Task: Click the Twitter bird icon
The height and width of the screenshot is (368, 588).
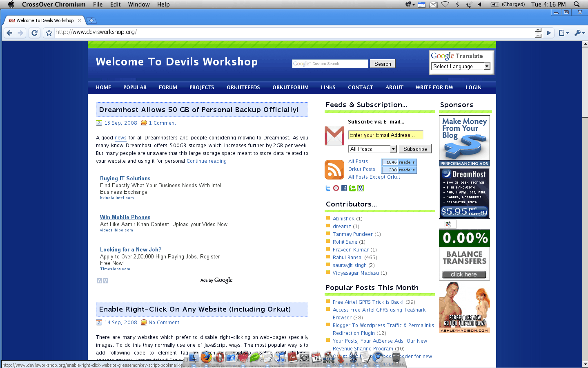Action: [x=328, y=188]
